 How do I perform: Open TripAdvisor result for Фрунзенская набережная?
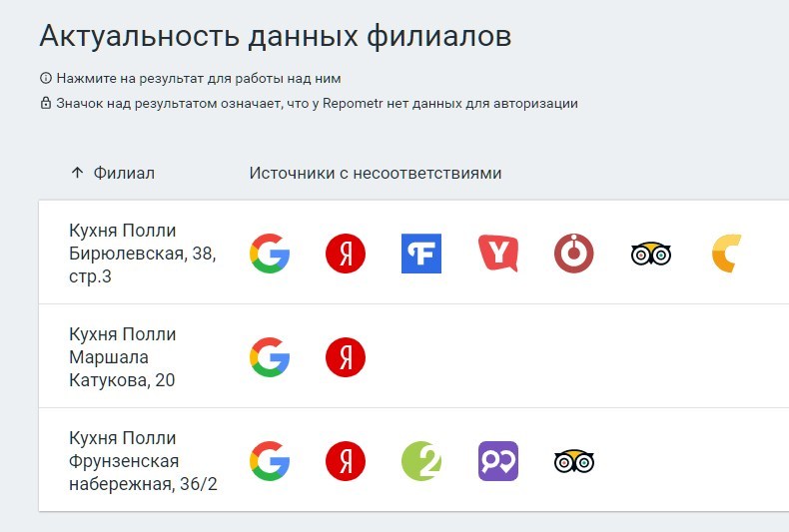pos(574,461)
